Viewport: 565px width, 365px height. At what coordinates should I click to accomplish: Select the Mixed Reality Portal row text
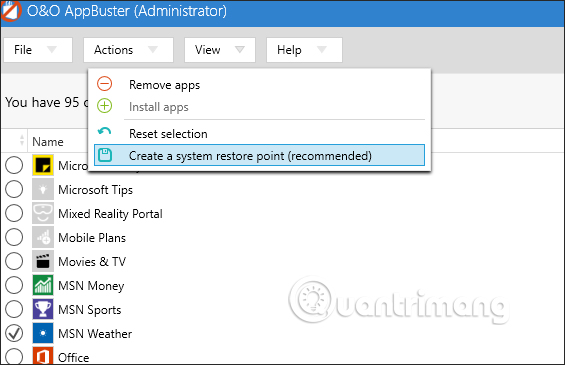click(x=110, y=214)
